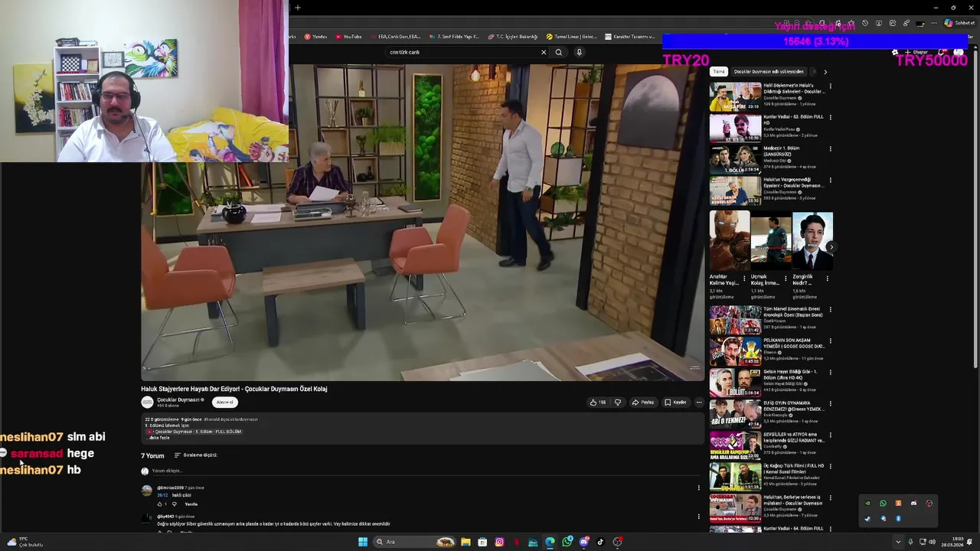The image size is (980, 551).
Task: Share the video via Paylaş button
Action: 643,402
